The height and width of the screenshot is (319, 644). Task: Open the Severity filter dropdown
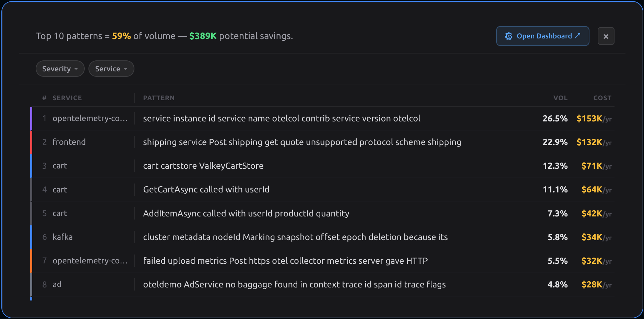(60, 69)
